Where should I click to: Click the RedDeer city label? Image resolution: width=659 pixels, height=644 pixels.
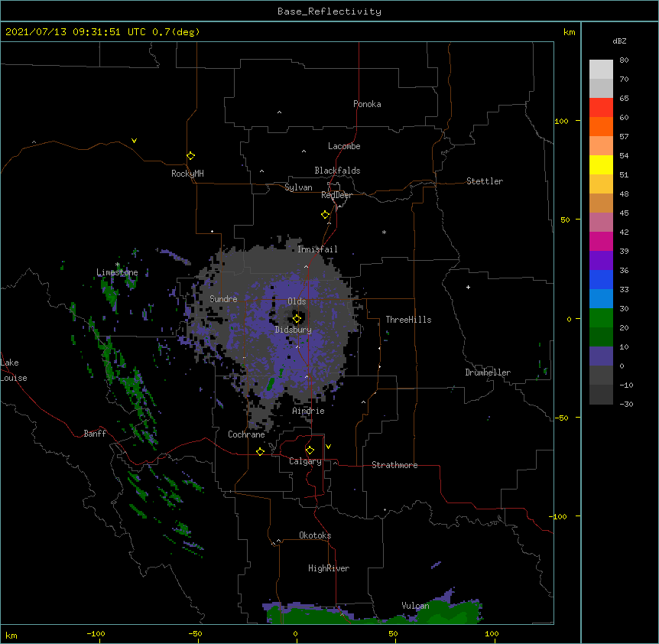click(336, 195)
